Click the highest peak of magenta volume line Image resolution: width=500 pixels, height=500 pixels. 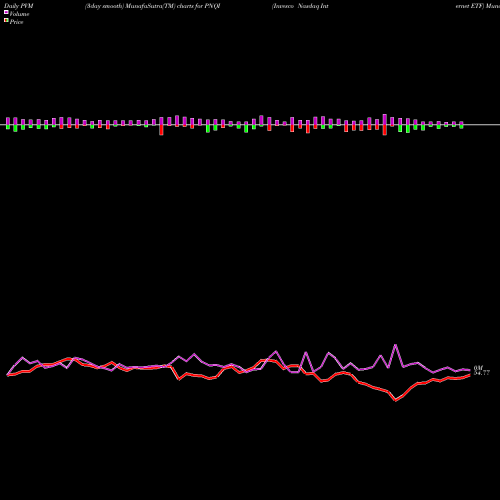pos(396,345)
